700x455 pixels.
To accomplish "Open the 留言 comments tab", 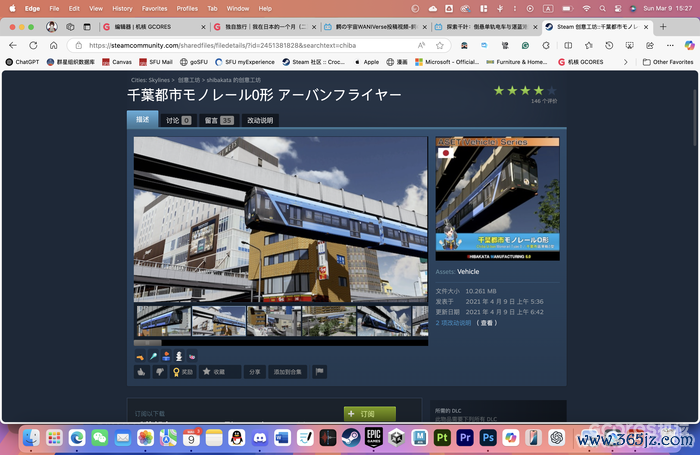I will coord(218,120).
